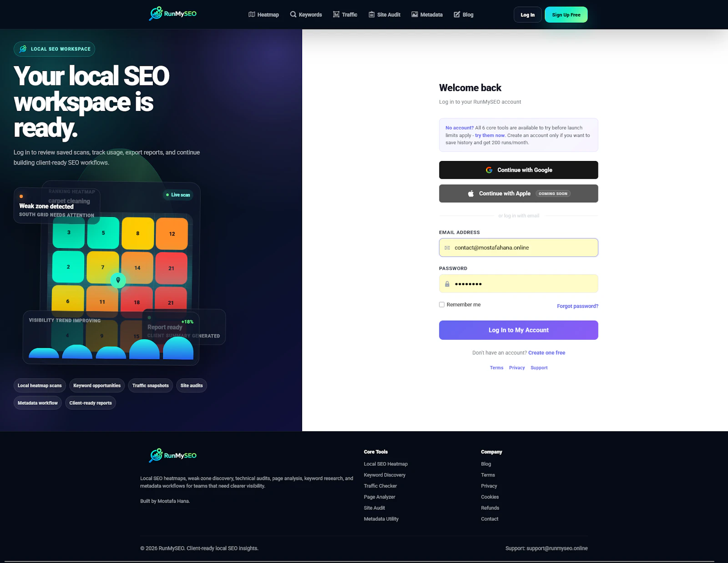Click the RunMySEO logo in footer
This screenshot has width=728, height=563.
tap(172, 455)
